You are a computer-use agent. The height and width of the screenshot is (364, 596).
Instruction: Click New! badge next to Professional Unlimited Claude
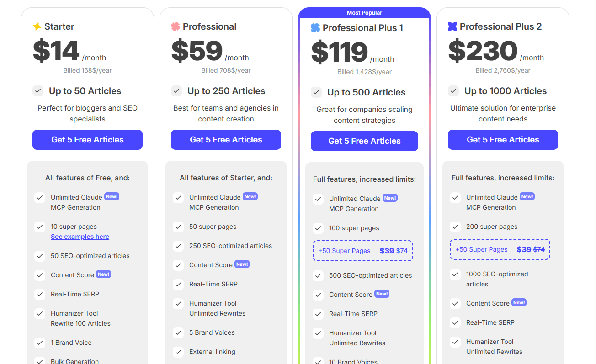250,196
